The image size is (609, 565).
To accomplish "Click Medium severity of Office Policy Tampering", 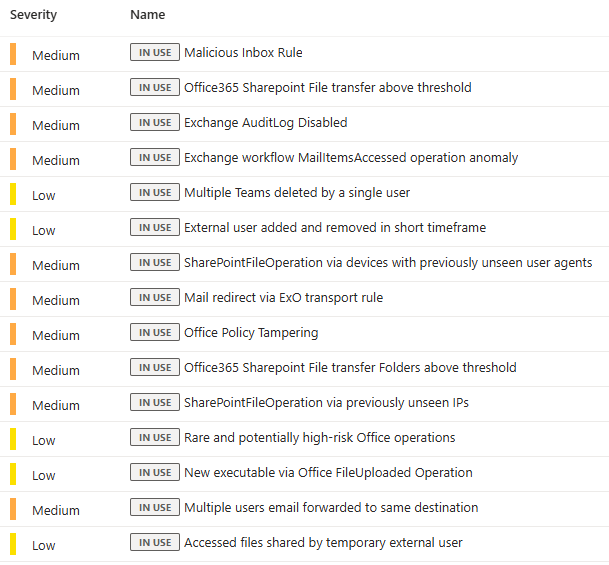I will (56, 336).
